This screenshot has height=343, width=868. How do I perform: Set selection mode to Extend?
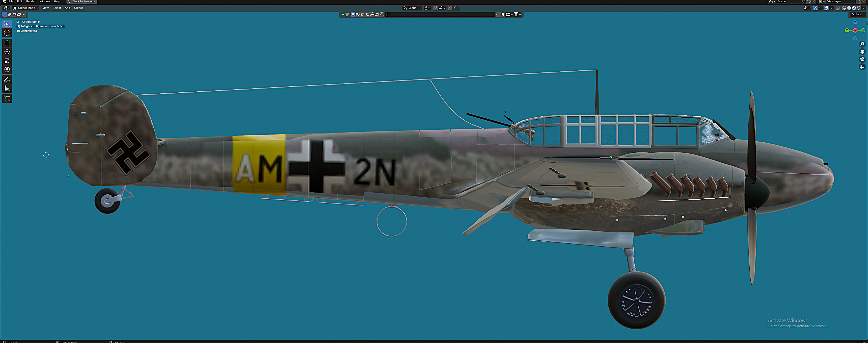tap(9, 14)
